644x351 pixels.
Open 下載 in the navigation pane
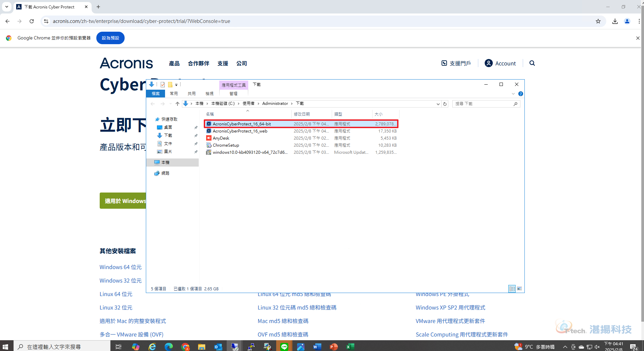click(x=168, y=135)
